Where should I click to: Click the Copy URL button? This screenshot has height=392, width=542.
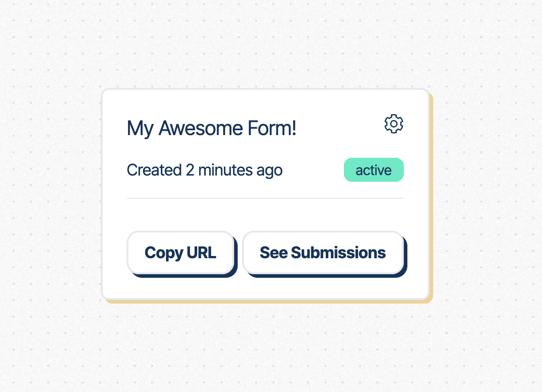click(180, 252)
